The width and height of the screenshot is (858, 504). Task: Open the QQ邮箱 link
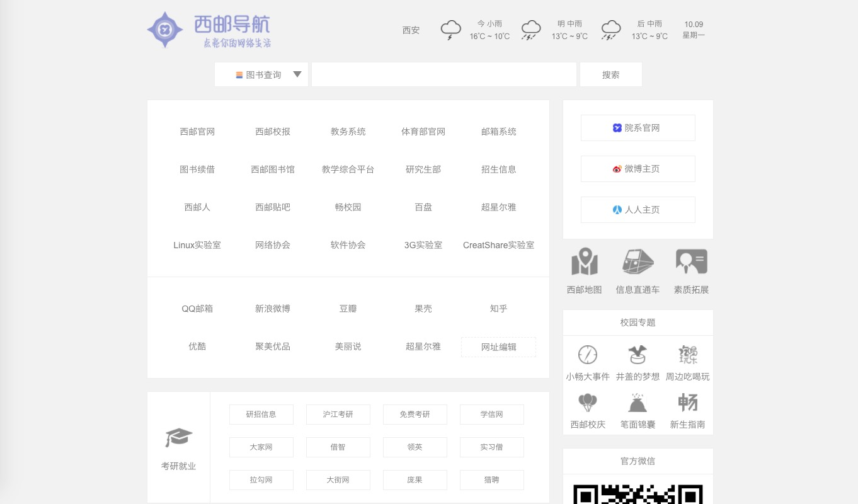197,309
